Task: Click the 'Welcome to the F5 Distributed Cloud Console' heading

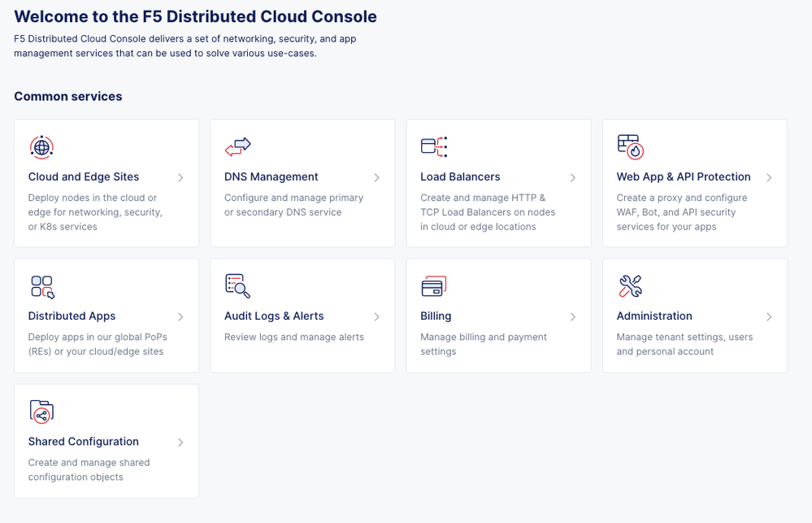Action: [195, 16]
